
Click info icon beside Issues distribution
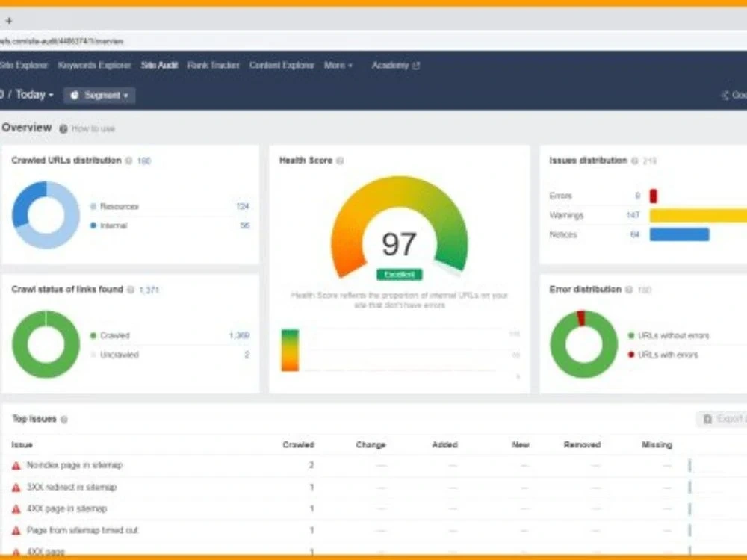coord(634,161)
